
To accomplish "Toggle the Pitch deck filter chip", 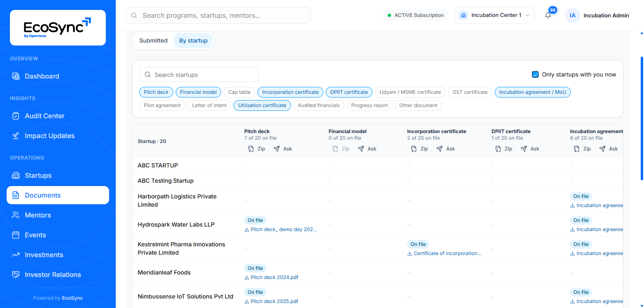I will [x=156, y=92].
